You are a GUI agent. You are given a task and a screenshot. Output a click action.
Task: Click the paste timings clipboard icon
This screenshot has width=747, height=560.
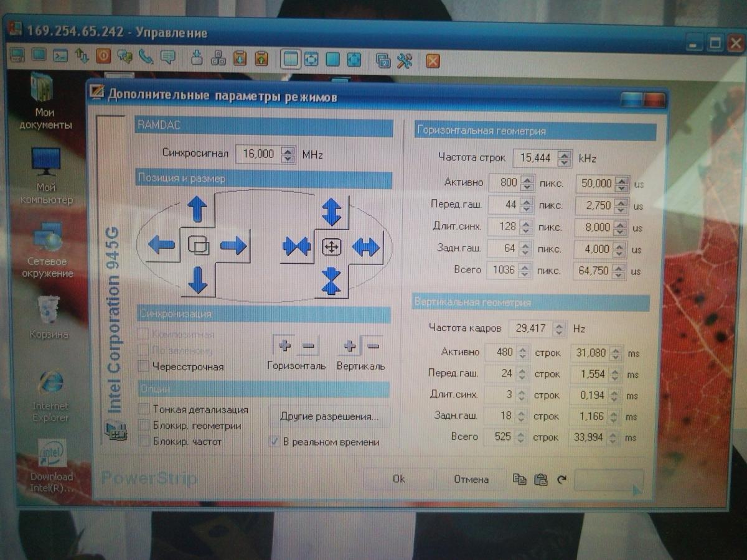540,479
